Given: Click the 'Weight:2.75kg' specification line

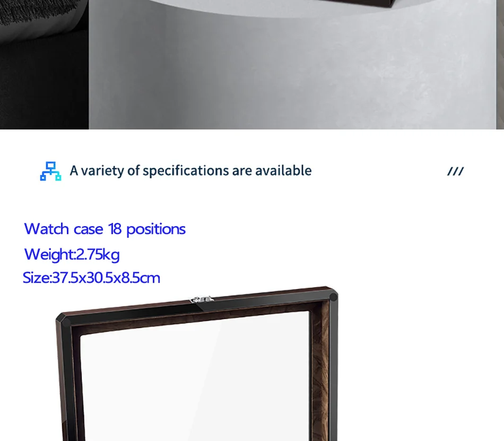Looking at the screenshot, I should click(72, 254).
